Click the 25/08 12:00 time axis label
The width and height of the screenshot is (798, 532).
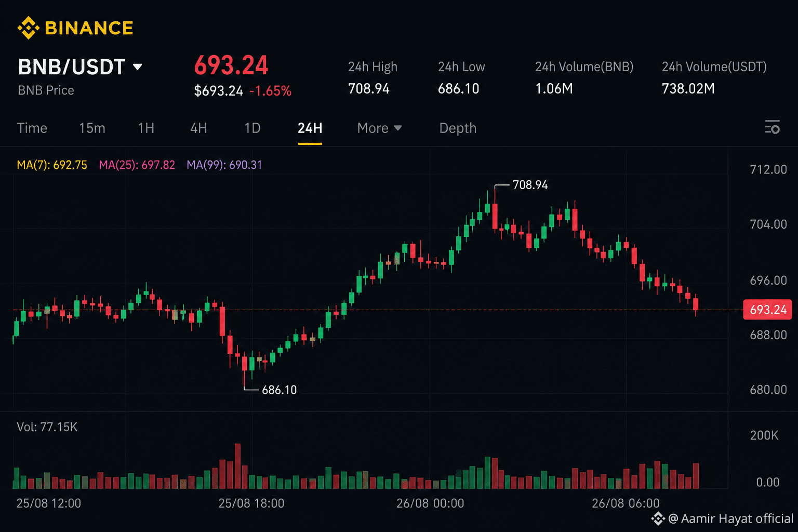49,503
